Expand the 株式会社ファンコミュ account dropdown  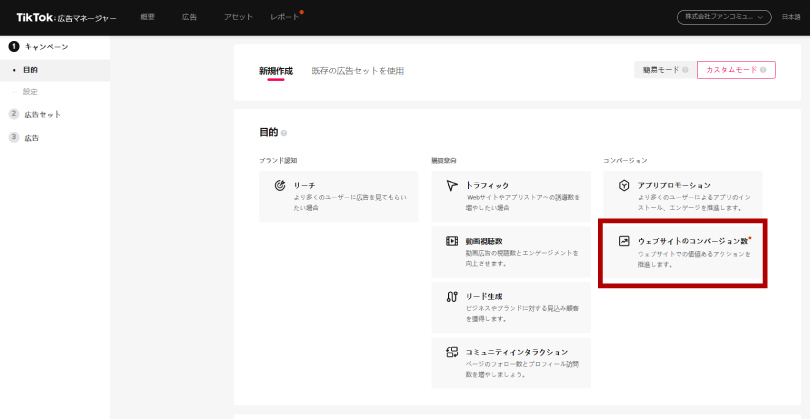[x=724, y=17]
